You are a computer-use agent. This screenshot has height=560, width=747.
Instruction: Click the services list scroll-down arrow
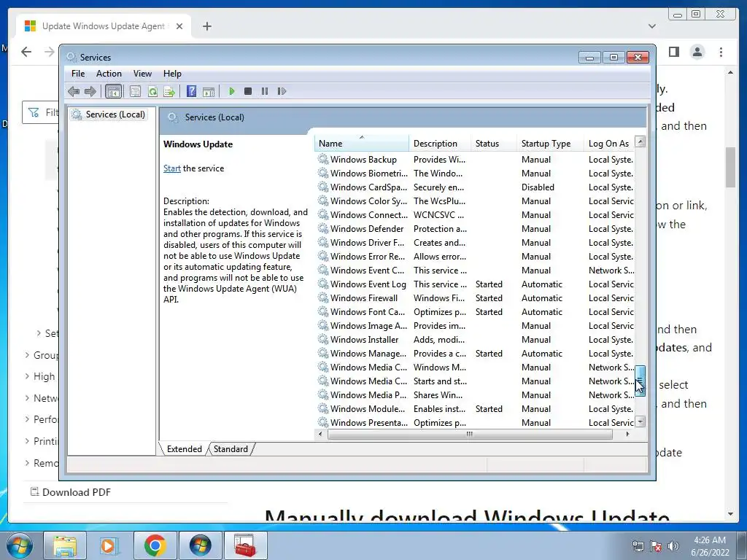640,421
